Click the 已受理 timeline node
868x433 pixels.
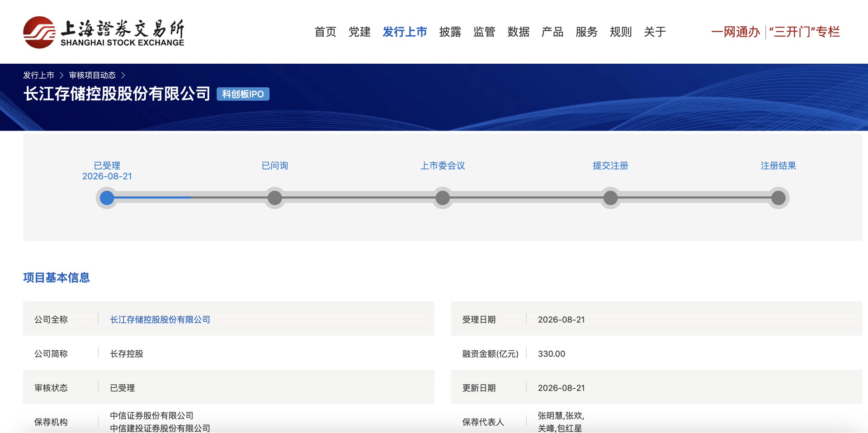pos(107,198)
